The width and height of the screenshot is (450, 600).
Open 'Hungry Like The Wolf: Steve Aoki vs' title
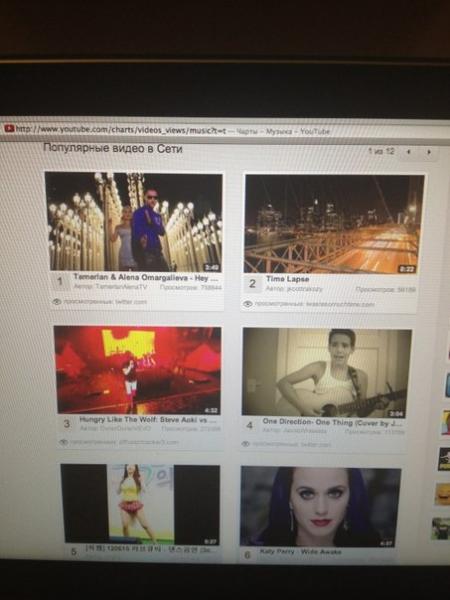148,420
